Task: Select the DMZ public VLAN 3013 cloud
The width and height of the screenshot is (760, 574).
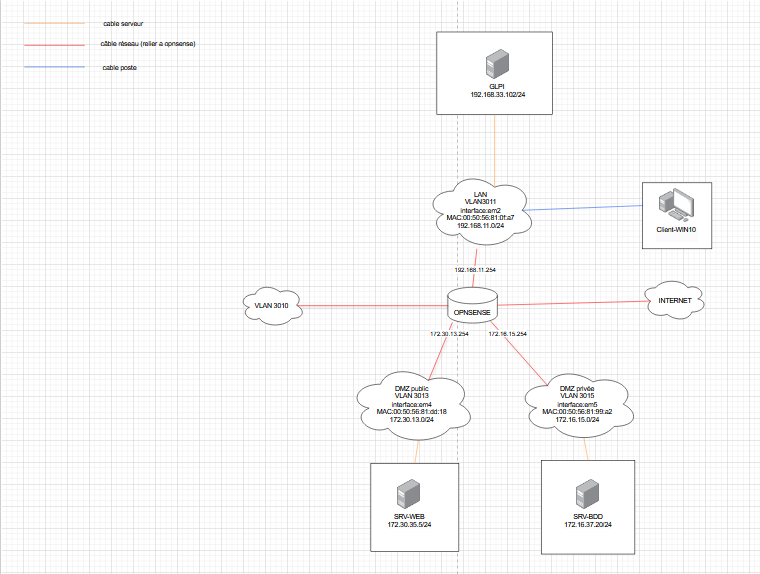Action: [x=411, y=405]
